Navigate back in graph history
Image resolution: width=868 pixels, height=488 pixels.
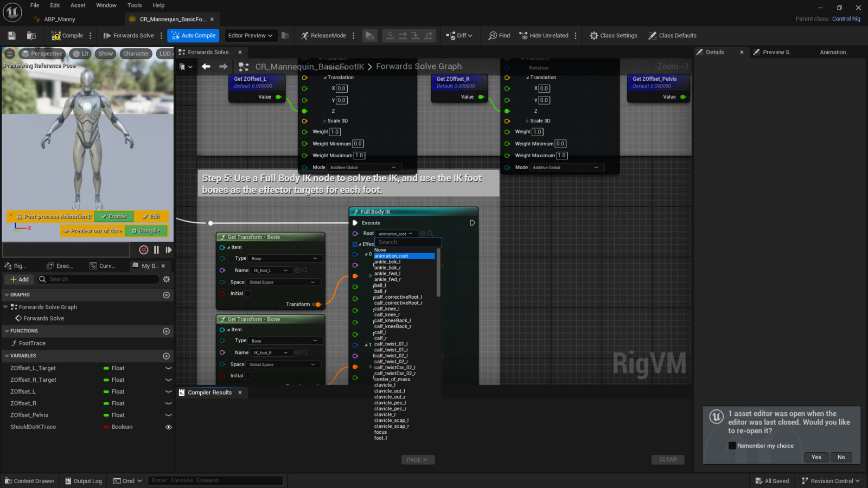tap(206, 67)
